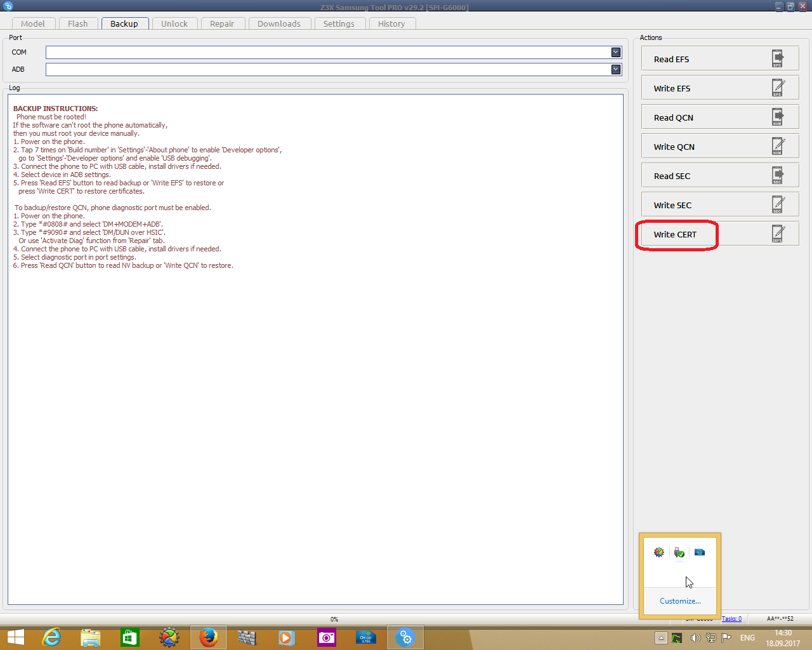This screenshot has height=650, width=812.
Task: Launch Internet Explorer from the taskbar
Action: (x=51, y=637)
